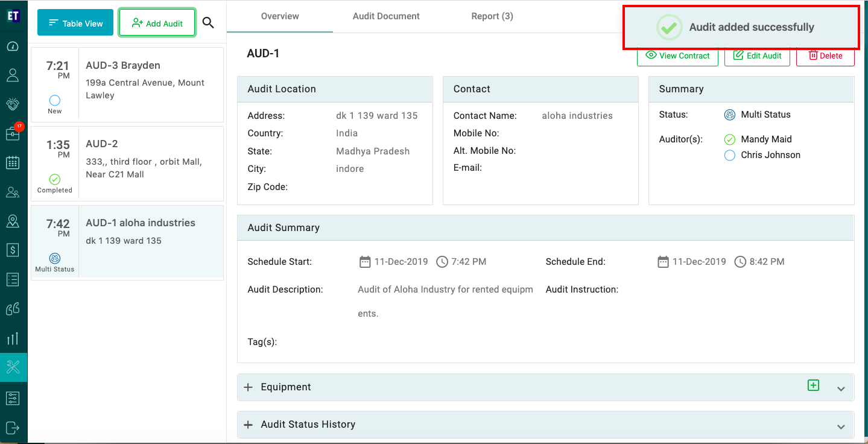Select AUD-3 Brayden audit card
This screenshot has height=444, width=868.
127,84
